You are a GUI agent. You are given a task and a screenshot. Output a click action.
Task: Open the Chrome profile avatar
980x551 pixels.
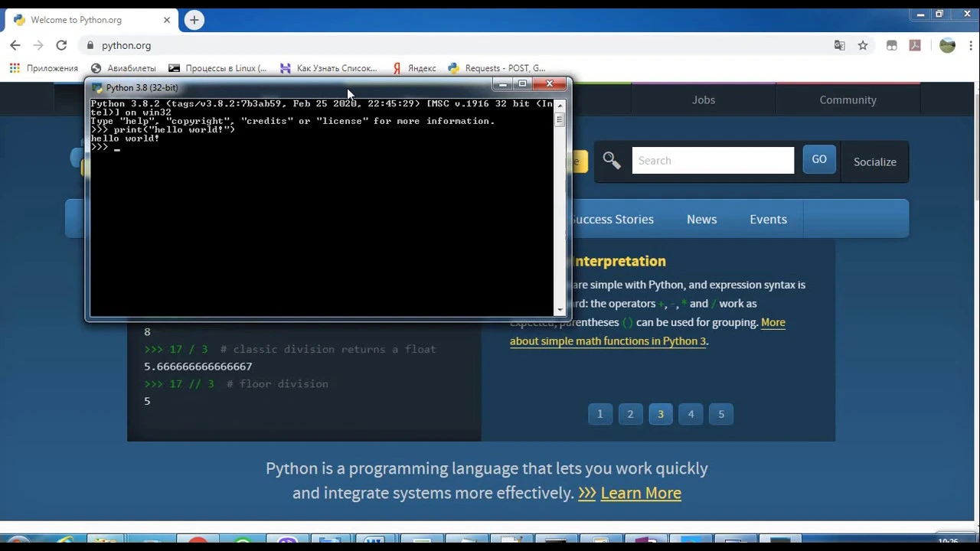[947, 45]
